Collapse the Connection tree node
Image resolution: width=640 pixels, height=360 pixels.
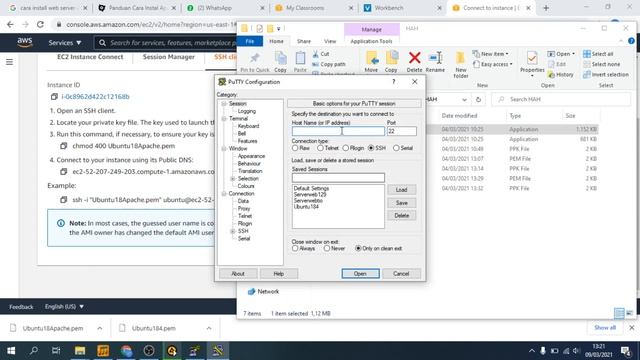(224, 194)
